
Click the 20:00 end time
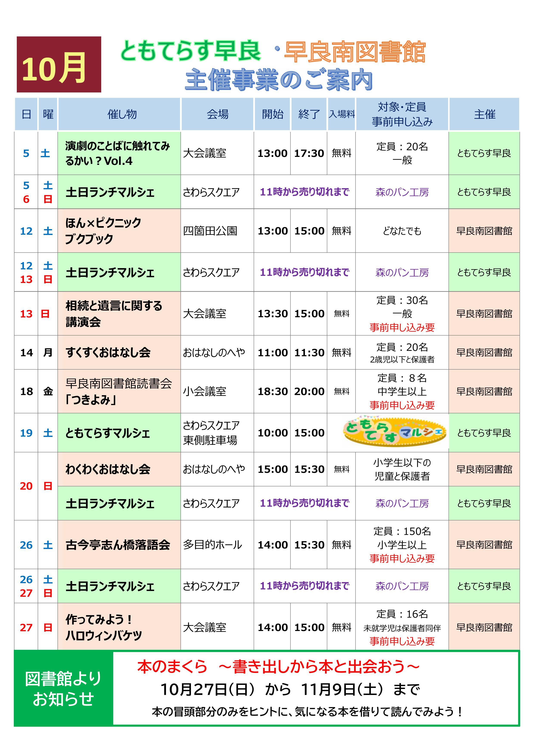pyautogui.click(x=309, y=391)
